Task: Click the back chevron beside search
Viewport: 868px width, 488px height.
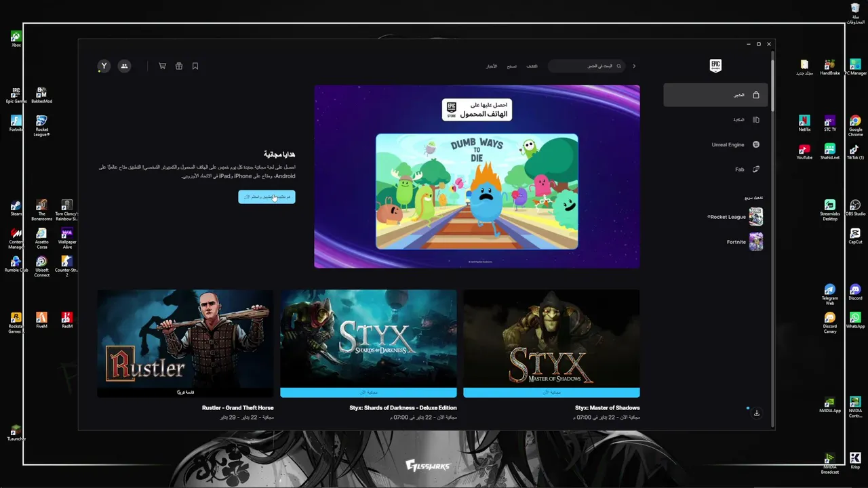Action: (x=634, y=66)
